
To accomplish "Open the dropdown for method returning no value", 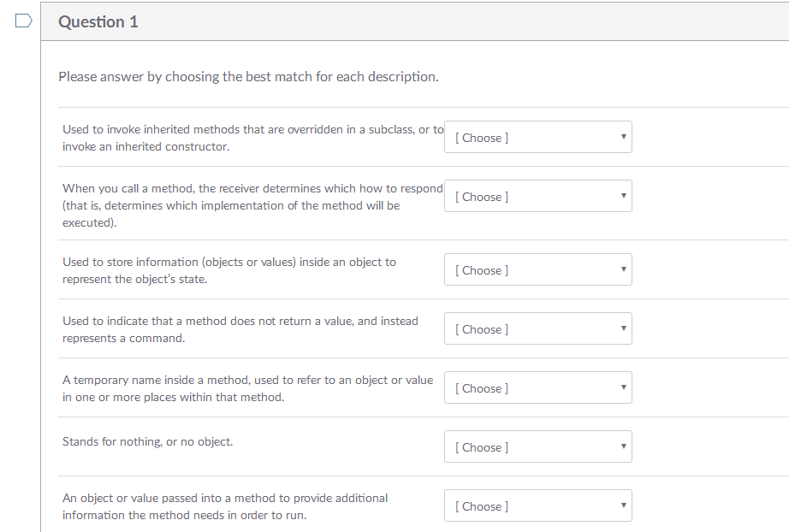I will (537, 328).
